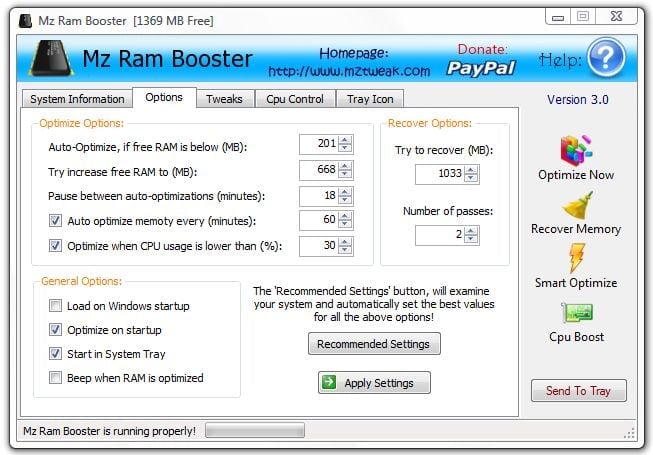Minimize the Mz Ram Booster window

pyautogui.click(x=558, y=17)
